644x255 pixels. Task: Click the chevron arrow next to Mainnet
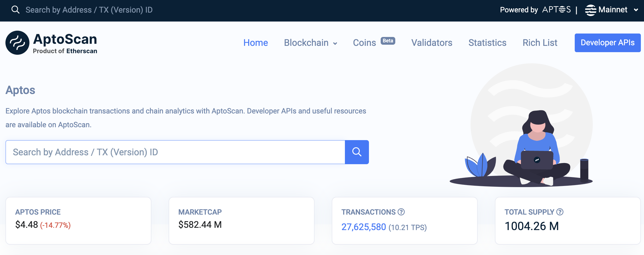click(x=636, y=10)
